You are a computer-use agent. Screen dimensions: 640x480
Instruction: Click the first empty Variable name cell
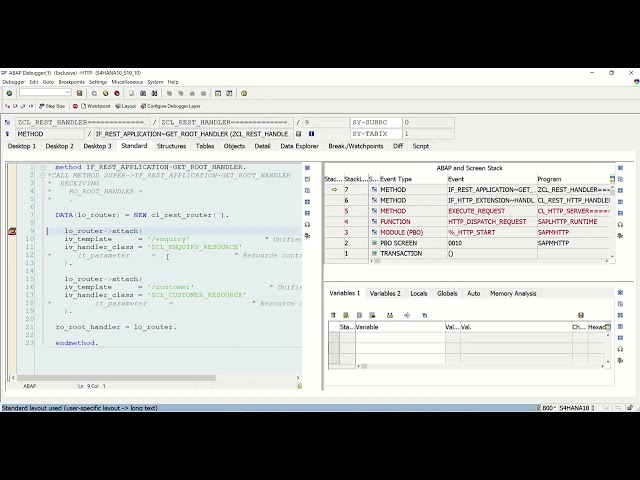click(x=400, y=337)
